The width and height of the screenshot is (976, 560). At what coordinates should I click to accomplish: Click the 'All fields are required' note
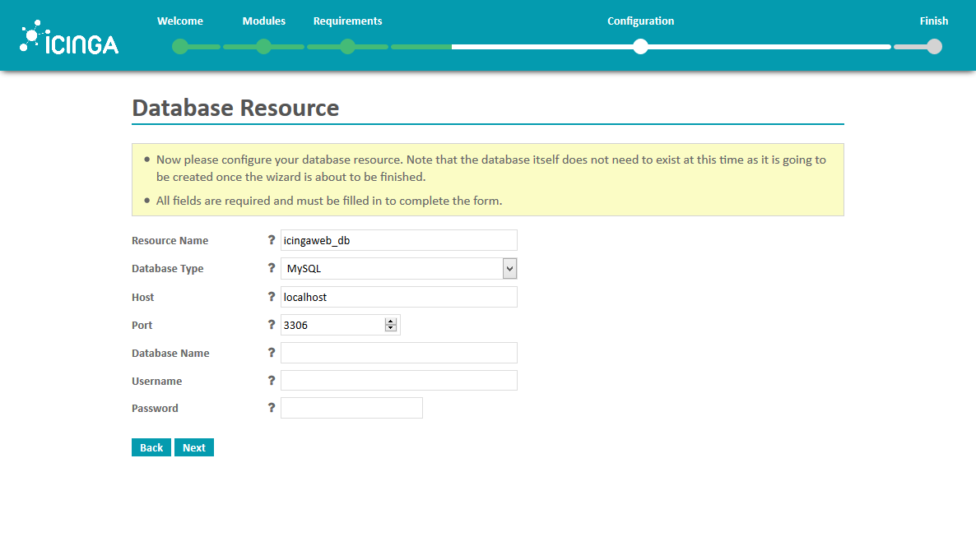(x=329, y=201)
